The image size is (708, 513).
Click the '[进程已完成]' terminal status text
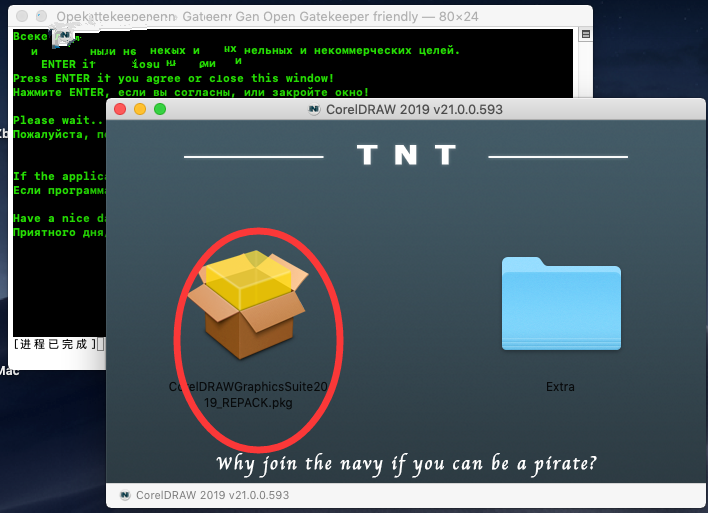pos(55,344)
